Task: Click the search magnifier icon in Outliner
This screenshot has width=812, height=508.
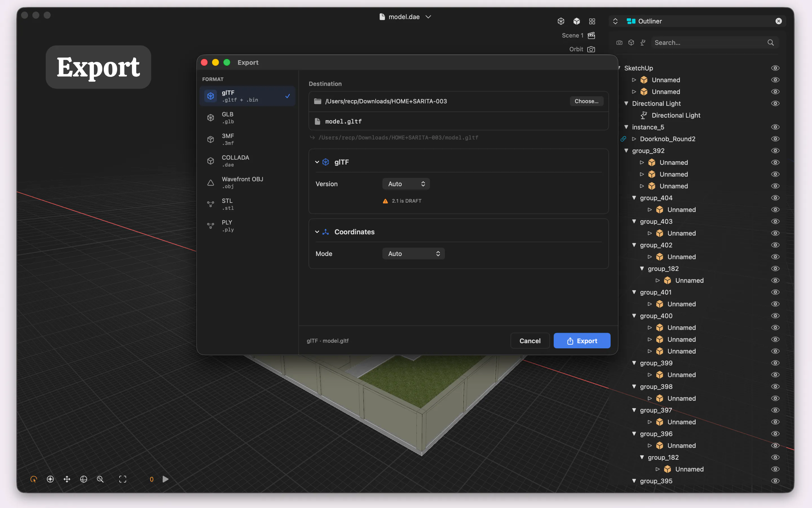Action: pos(770,43)
